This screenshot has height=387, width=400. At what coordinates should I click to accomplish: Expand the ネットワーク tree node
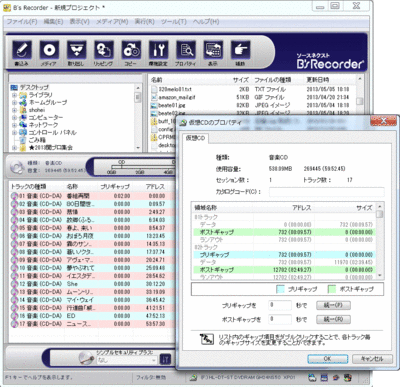[x=14, y=125]
